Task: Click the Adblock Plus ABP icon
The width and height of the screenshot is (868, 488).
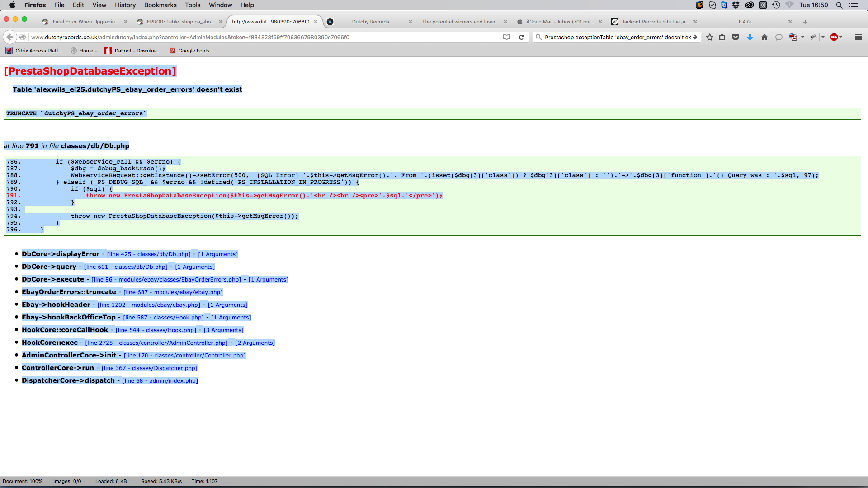Action: (834, 37)
